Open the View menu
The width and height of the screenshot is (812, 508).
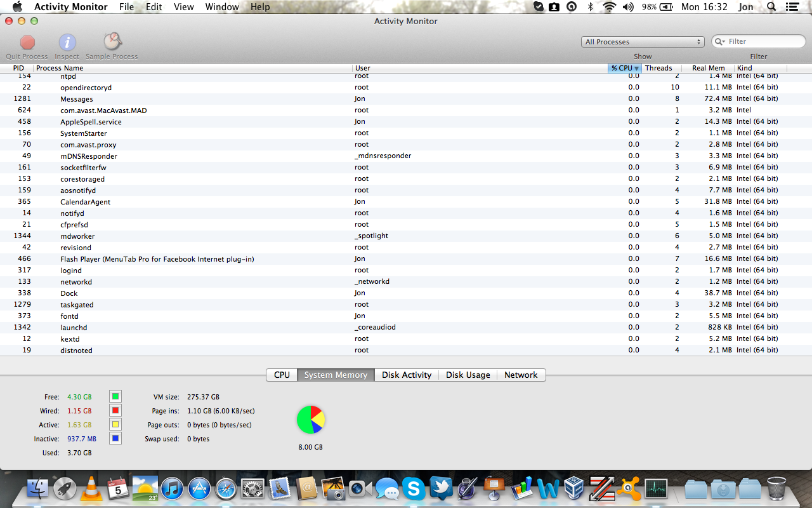(184, 7)
